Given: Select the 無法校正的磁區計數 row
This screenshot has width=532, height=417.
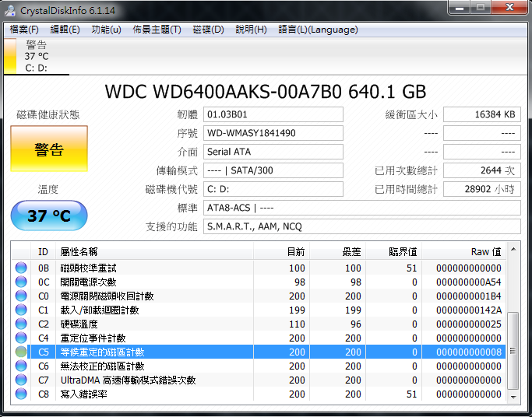Looking at the screenshot, I should (x=259, y=366).
